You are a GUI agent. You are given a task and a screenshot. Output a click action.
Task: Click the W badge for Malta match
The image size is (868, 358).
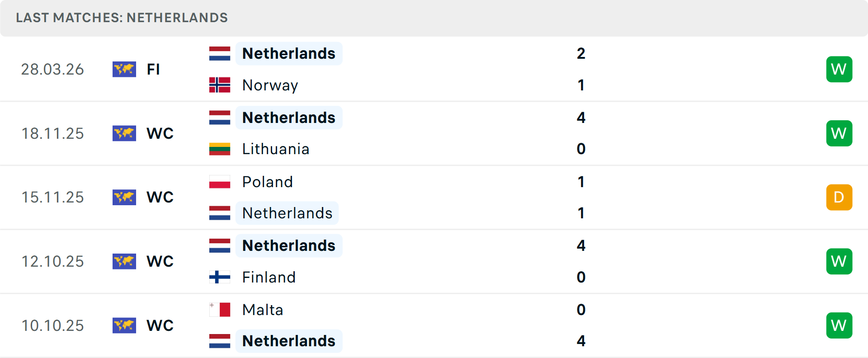tap(839, 325)
